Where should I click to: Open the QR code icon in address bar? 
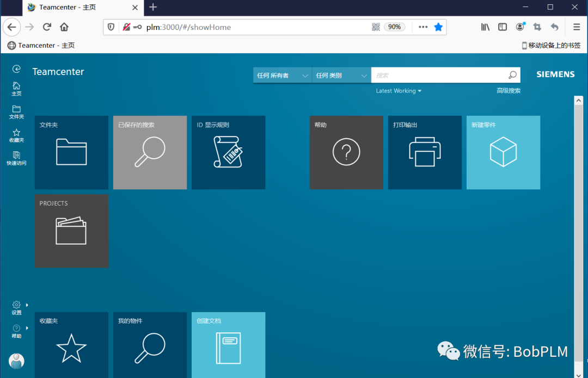[376, 27]
